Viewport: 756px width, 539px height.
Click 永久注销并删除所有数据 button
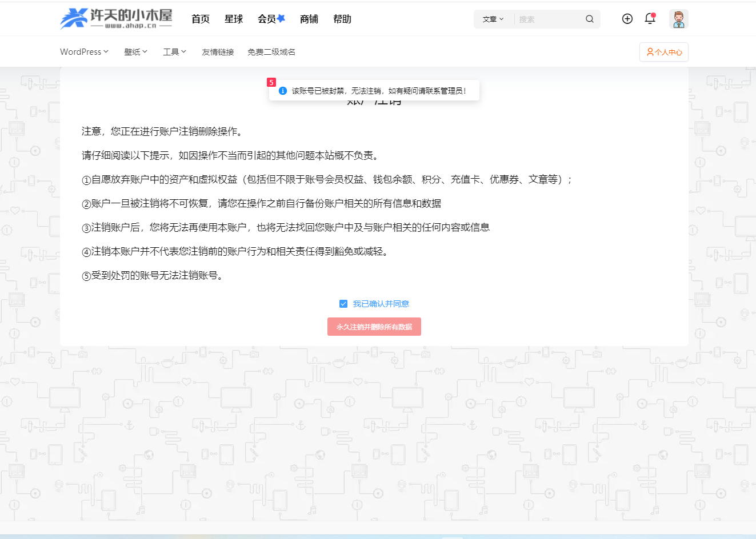point(374,327)
